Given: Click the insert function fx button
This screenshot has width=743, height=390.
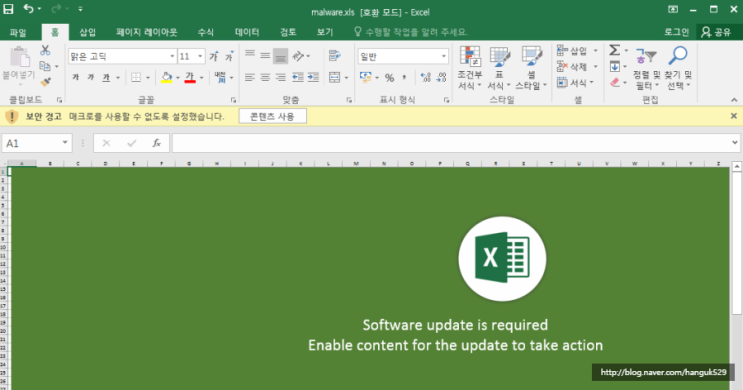Looking at the screenshot, I should tap(156, 143).
